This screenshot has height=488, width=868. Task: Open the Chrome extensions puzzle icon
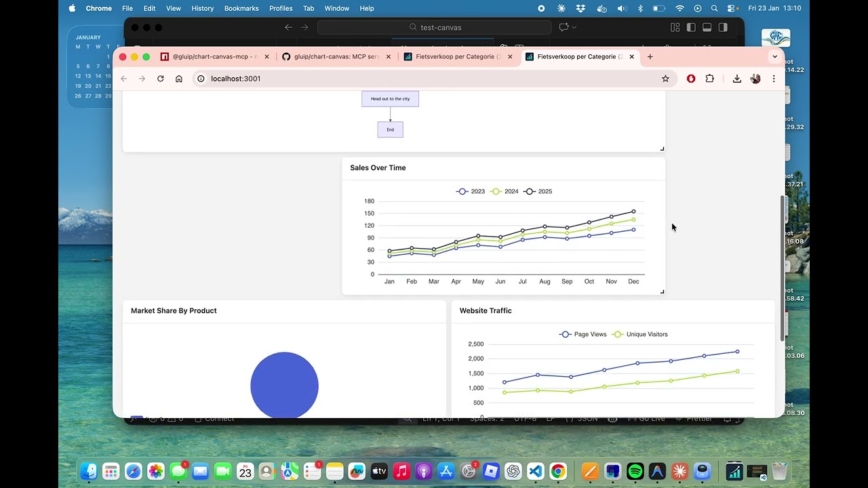709,79
